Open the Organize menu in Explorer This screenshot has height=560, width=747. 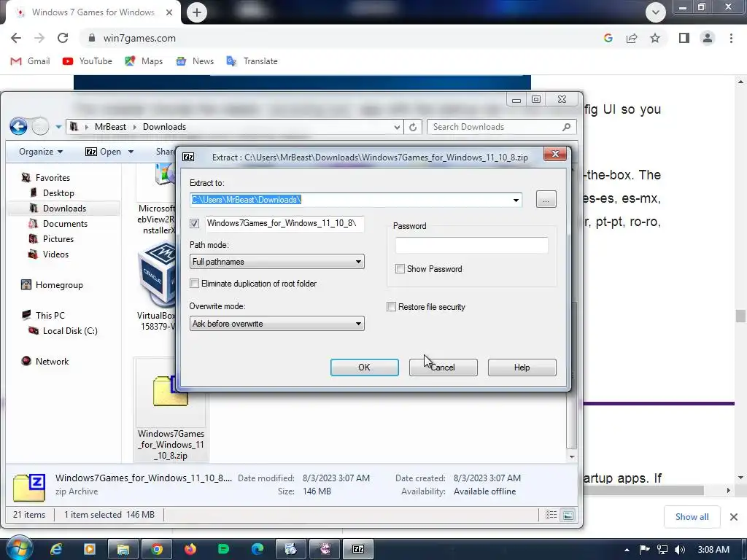[41, 152]
